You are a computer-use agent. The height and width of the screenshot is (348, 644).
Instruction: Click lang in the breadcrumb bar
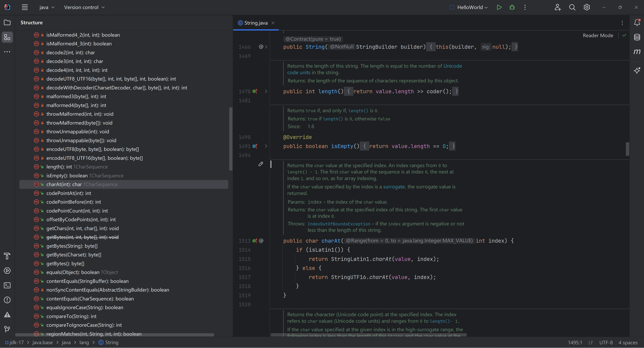tap(84, 342)
